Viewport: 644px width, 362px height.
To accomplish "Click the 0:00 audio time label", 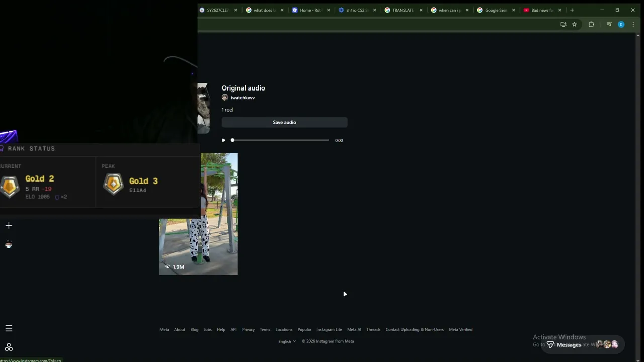I will [x=339, y=141].
